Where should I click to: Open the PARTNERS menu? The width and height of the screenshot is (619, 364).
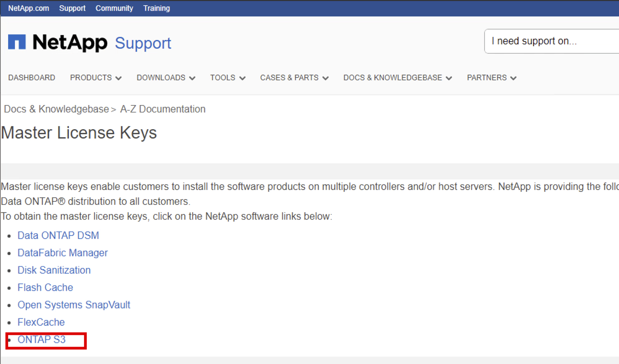click(x=487, y=78)
